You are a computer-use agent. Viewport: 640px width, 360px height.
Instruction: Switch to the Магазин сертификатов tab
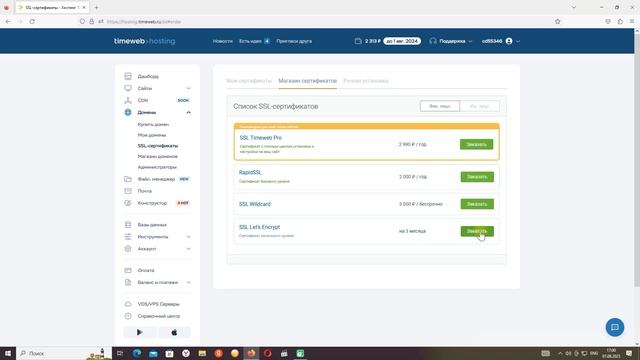pyautogui.click(x=308, y=81)
